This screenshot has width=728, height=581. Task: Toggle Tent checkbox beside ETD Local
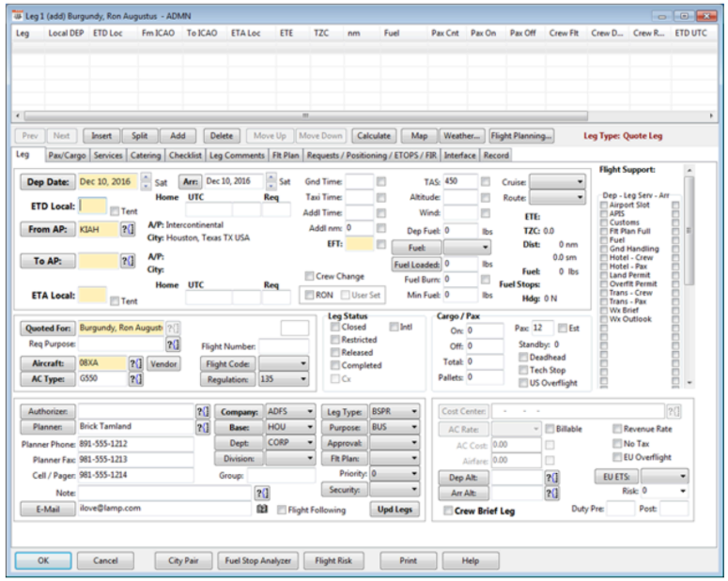115,211
